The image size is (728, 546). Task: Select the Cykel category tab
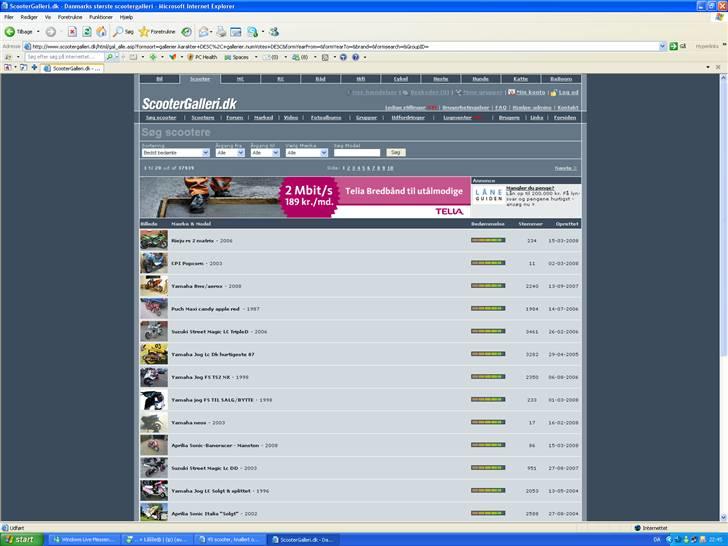tap(401, 78)
